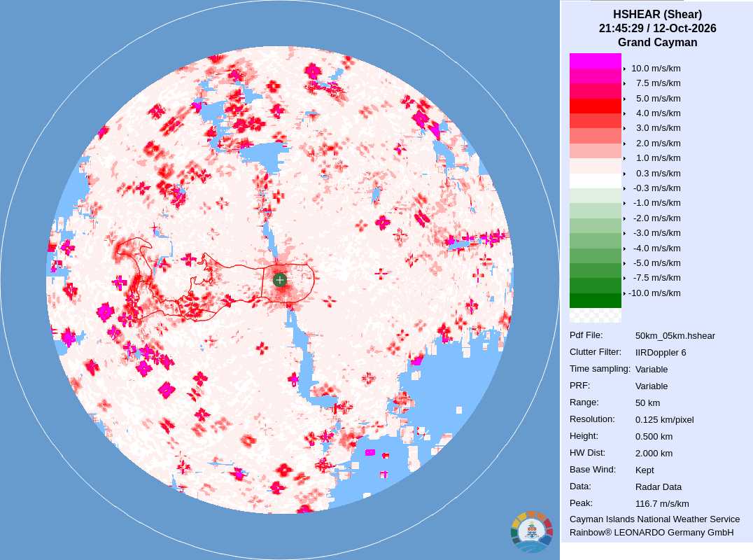Click the "Cayman Islands National Weather Service" credit

(x=654, y=519)
